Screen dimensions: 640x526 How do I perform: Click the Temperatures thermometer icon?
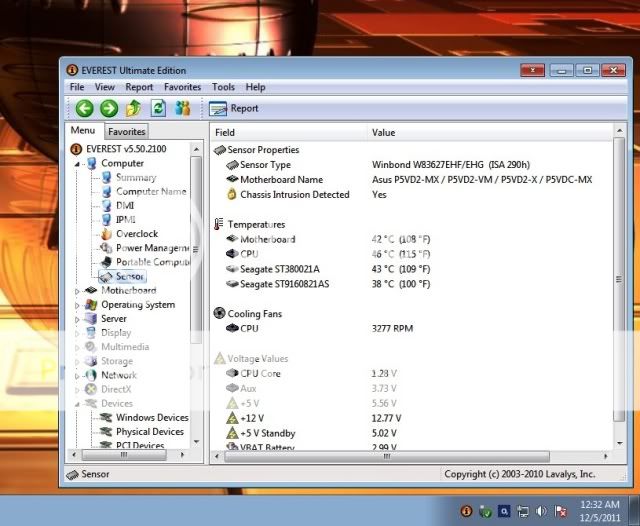[219, 224]
